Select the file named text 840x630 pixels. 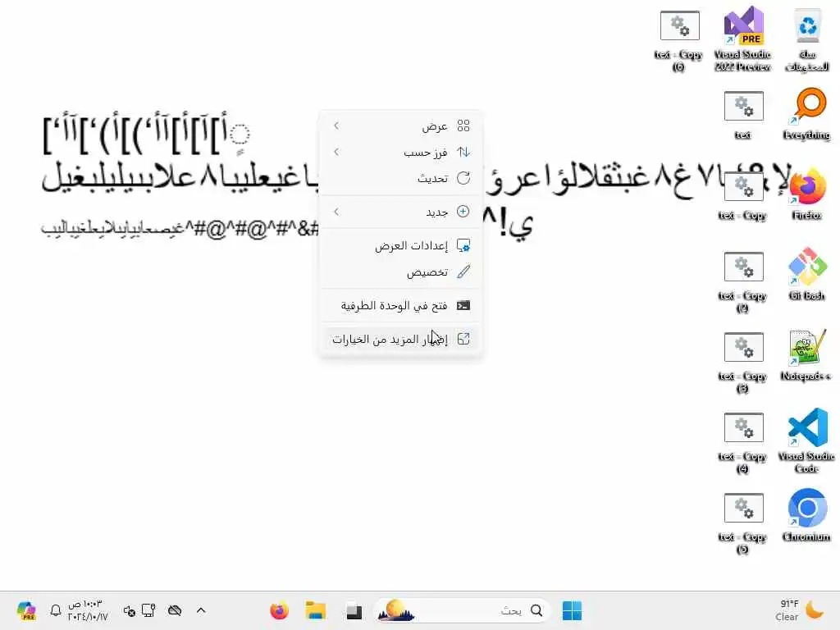[x=743, y=113]
